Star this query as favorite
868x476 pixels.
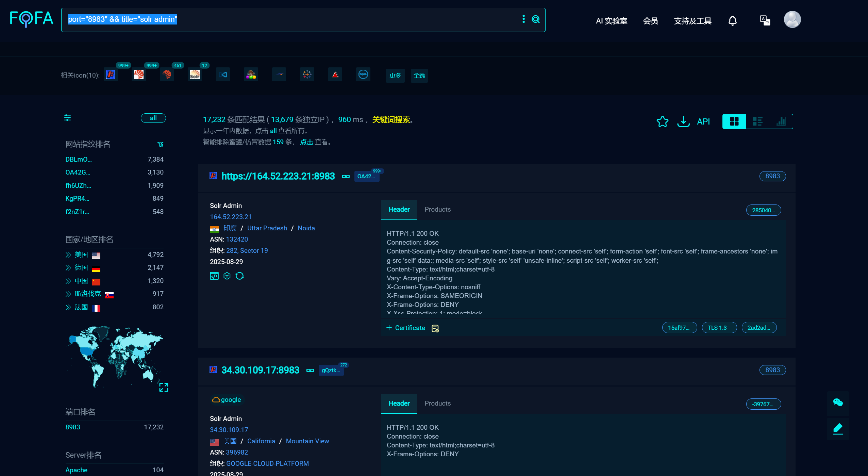(662, 121)
